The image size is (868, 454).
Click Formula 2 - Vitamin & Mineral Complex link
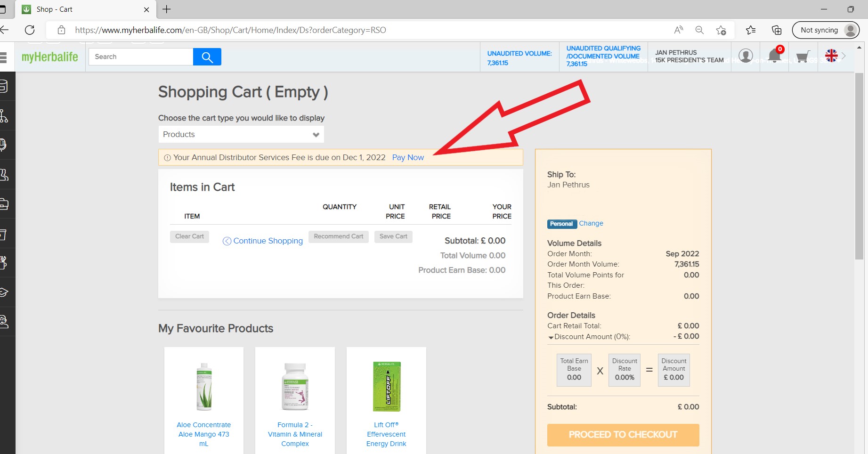click(x=295, y=434)
